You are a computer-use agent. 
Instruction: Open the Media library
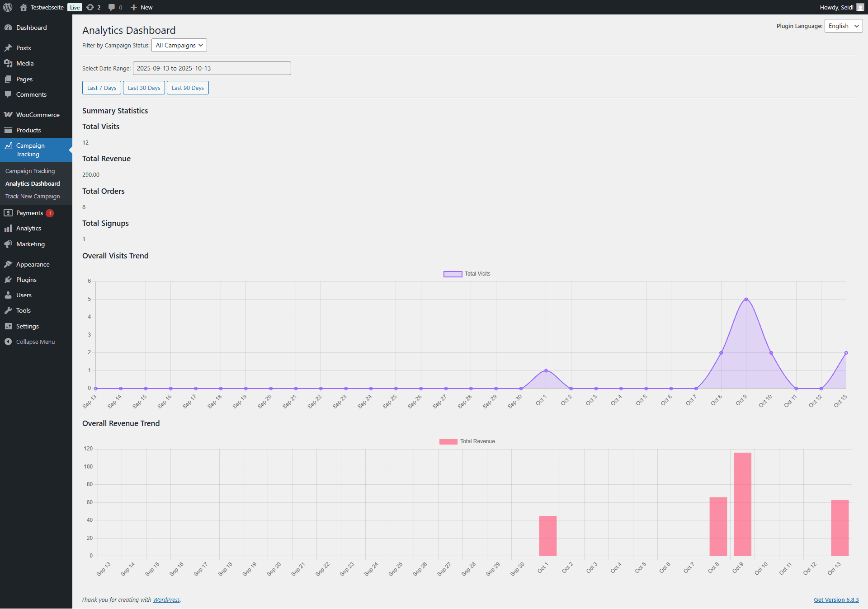24,63
